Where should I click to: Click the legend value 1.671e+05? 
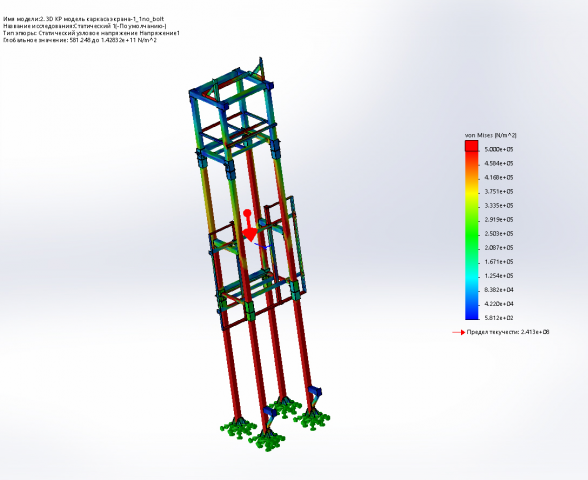[x=499, y=262]
